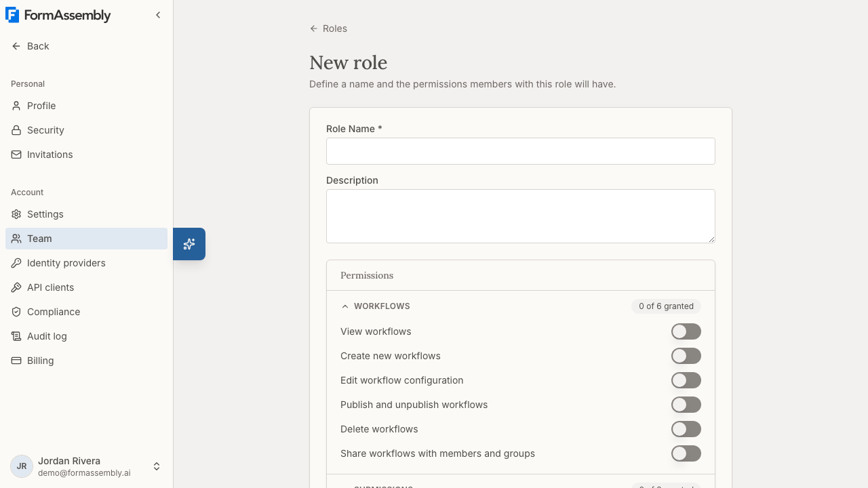Collapse the sidebar with the chevron icon
Viewport: 868px width, 488px height.
158,15
